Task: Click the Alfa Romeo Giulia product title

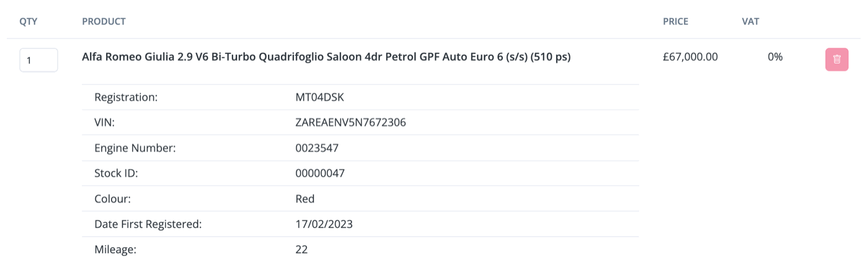Action: pos(326,57)
